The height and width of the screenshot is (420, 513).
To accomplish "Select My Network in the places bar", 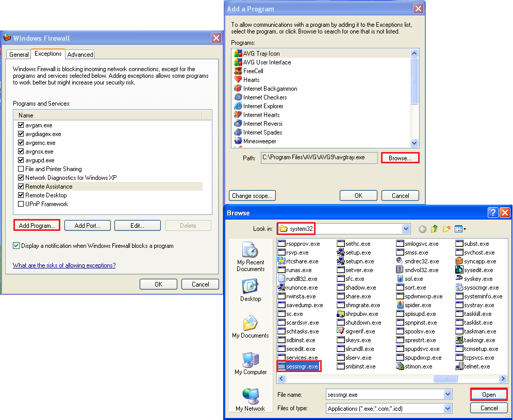I will pyautogui.click(x=251, y=400).
